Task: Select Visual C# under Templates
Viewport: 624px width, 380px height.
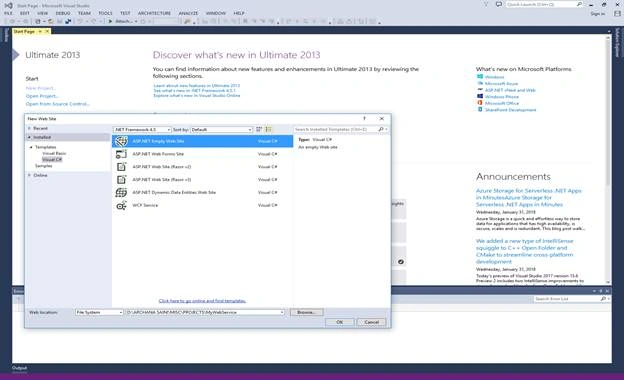Action: pyautogui.click(x=52, y=160)
